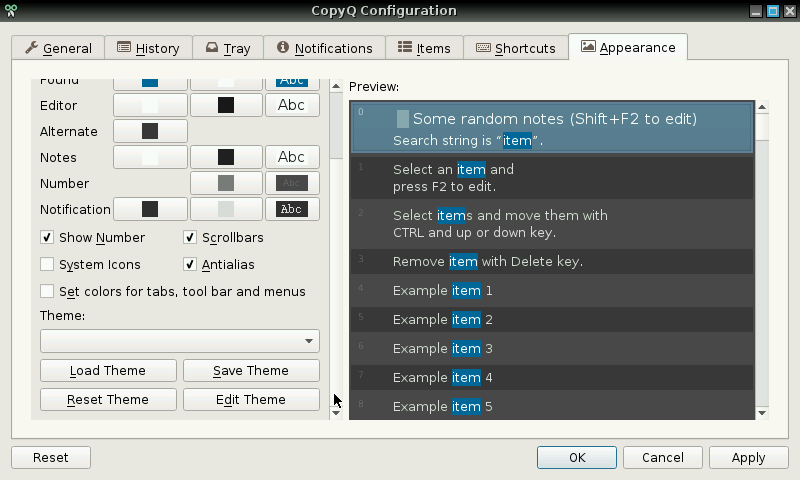The image size is (800, 480).
Task: Click settings panel scrollbar down arrow
Action: (336, 412)
